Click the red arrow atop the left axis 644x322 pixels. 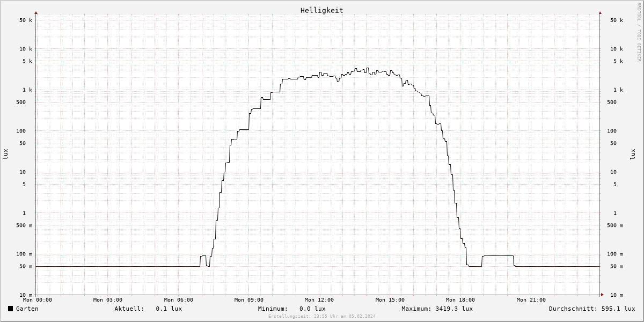click(36, 12)
